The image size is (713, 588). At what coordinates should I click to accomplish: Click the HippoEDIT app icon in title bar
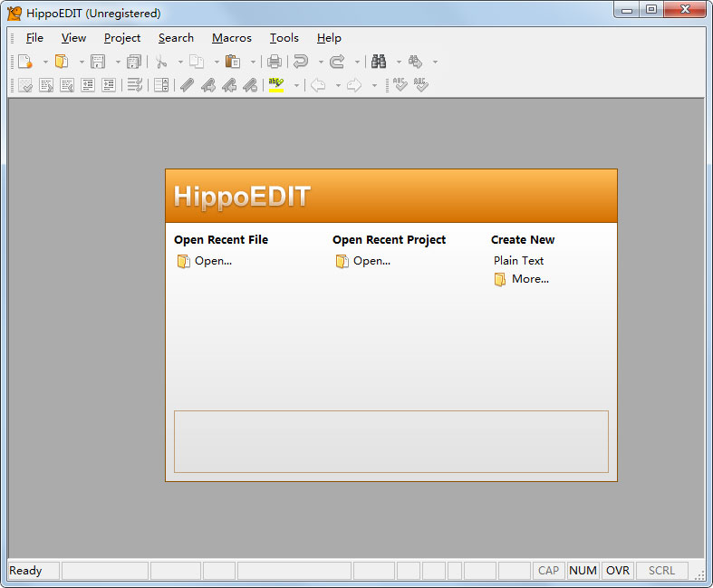click(14, 14)
